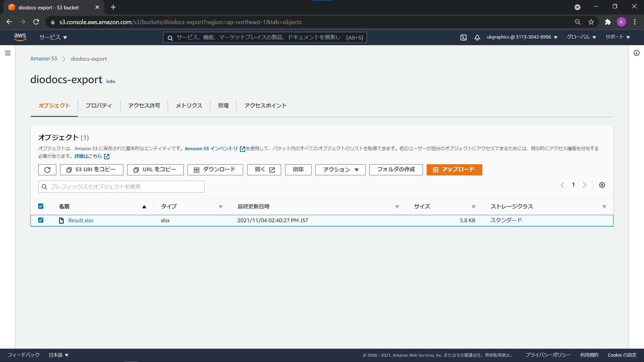Screen dimensions: 644x362
Task: Toggle the select-all objects checkbox
Action: (41, 206)
